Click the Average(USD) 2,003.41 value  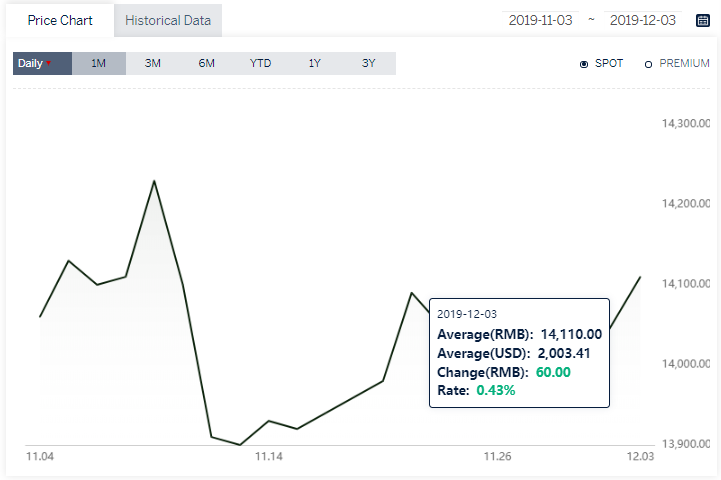pyautogui.click(x=564, y=353)
